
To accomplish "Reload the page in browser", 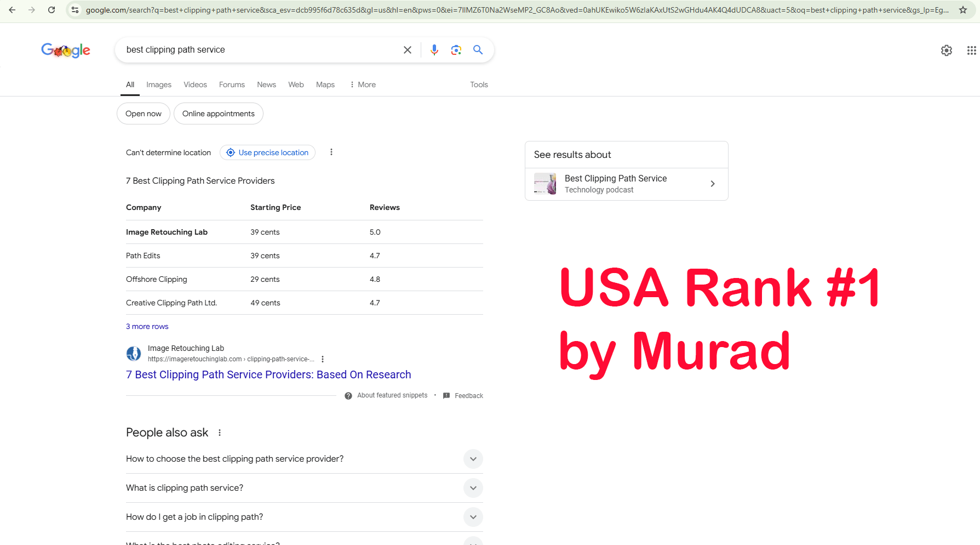I will pyautogui.click(x=51, y=10).
